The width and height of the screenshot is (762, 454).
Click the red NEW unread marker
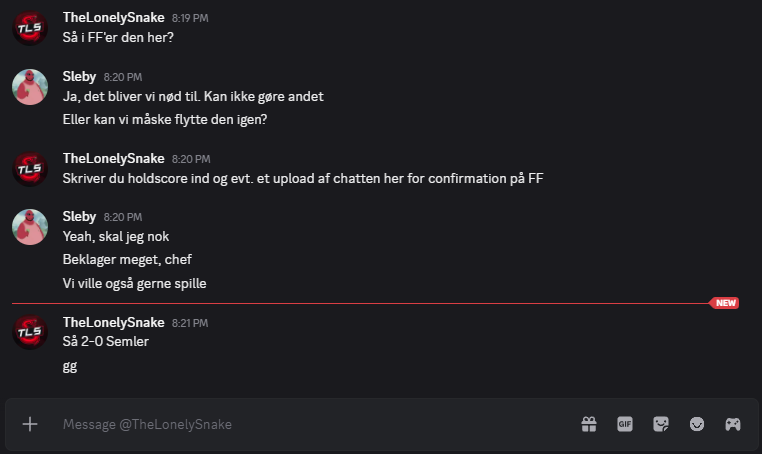[724, 303]
